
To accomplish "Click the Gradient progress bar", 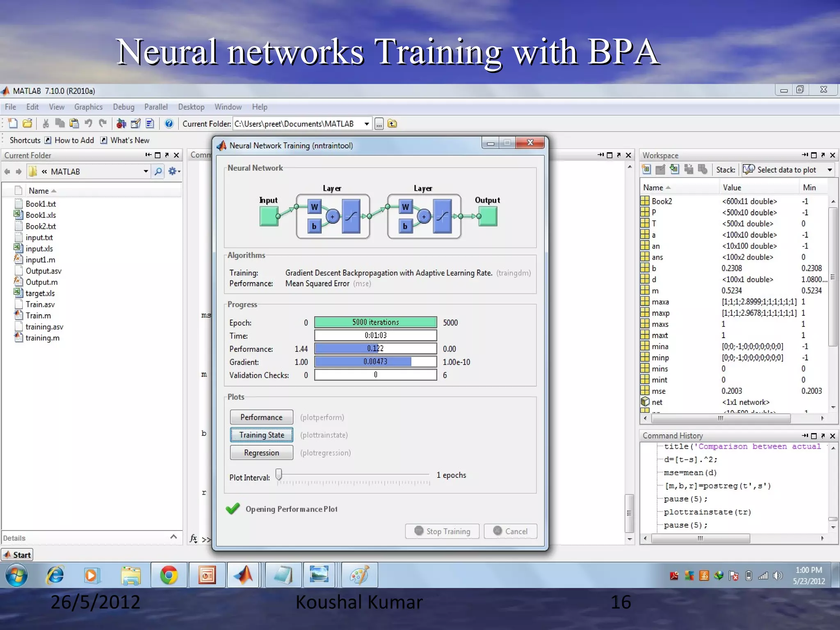I will click(x=376, y=362).
